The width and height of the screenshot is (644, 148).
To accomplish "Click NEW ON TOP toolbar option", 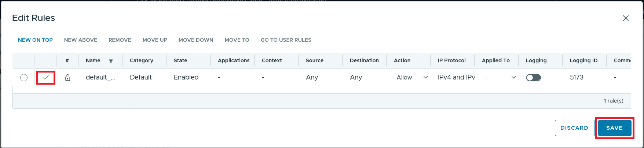I will click(35, 40).
